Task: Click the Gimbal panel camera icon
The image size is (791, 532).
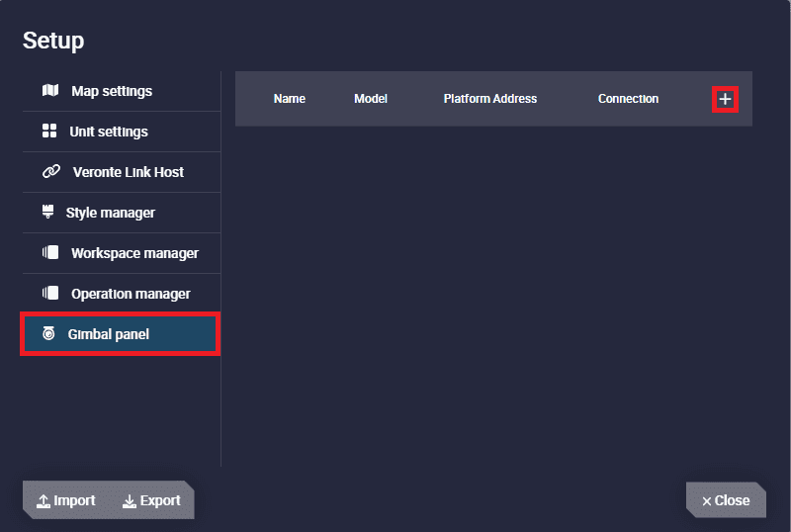Action: click(x=48, y=333)
